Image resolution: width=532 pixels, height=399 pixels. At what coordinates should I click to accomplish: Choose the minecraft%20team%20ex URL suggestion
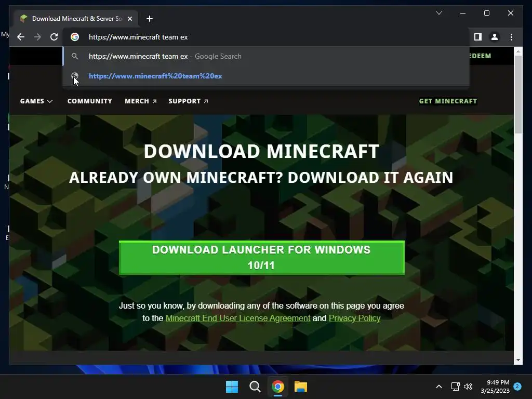267,76
